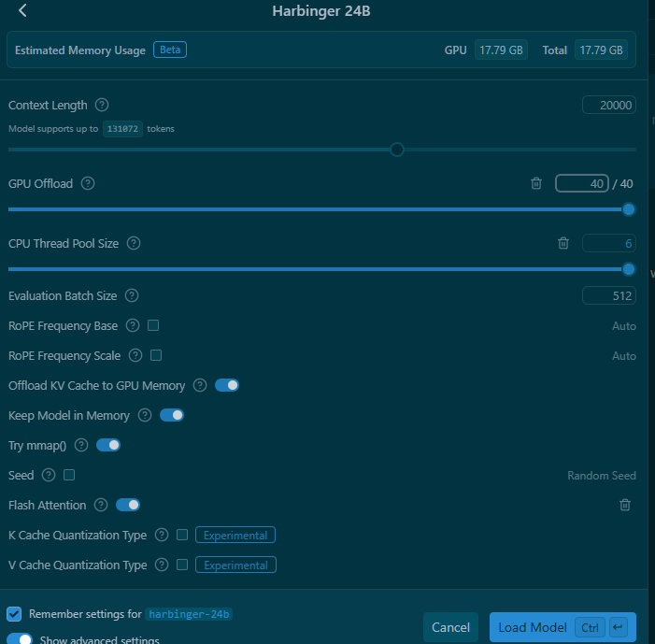The width and height of the screenshot is (655, 644).
Task: Open help icon for Offload KV Cache
Action: pos(200,385)
